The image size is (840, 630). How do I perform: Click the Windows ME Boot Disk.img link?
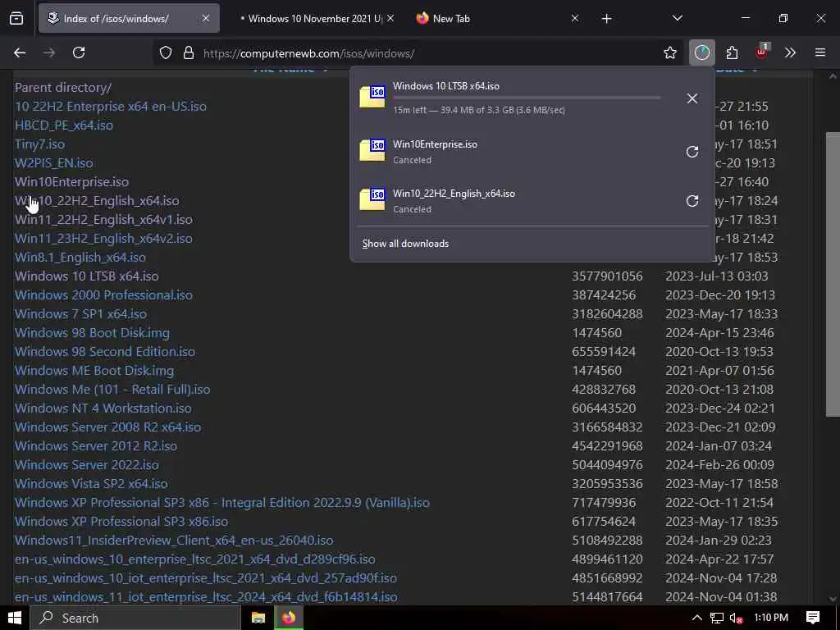94,370
